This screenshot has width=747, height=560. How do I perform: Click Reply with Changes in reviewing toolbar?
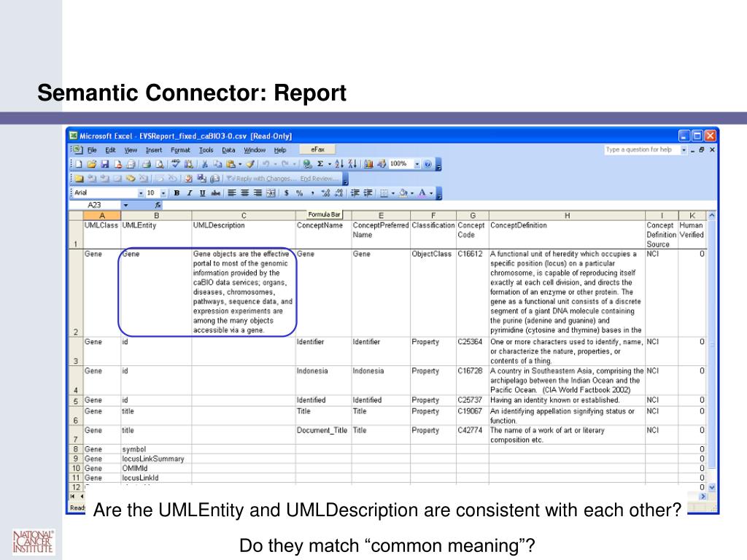[261, 179]
